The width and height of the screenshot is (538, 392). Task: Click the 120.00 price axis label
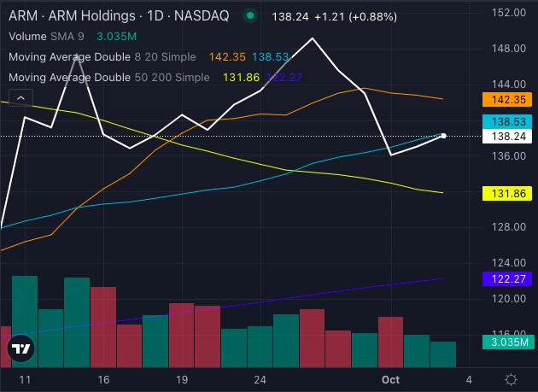(x=508, y=299)
